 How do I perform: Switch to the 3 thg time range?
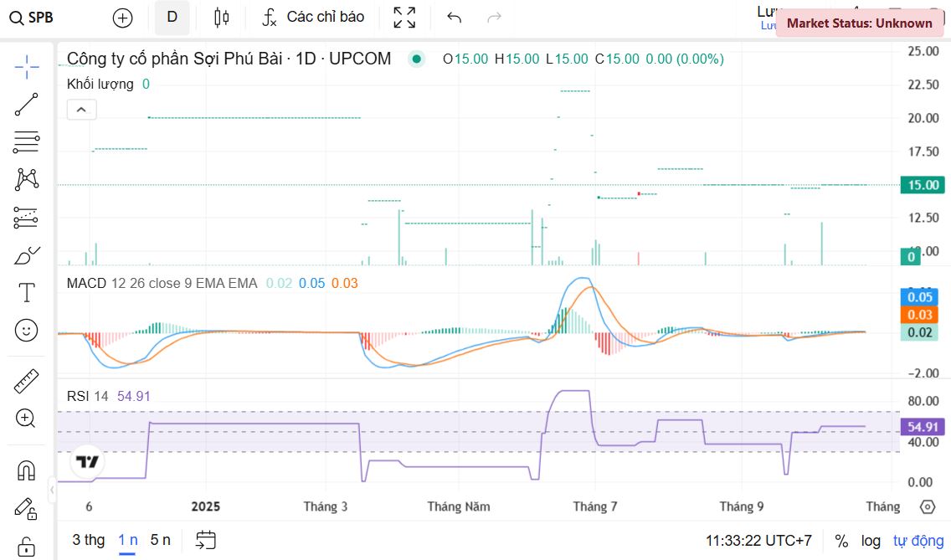tap(89, 540)
